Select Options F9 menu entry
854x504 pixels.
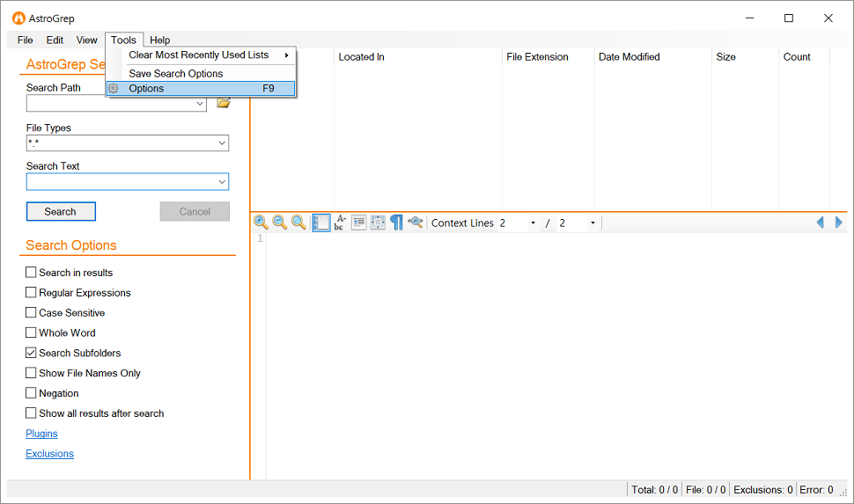coord(201,89)
